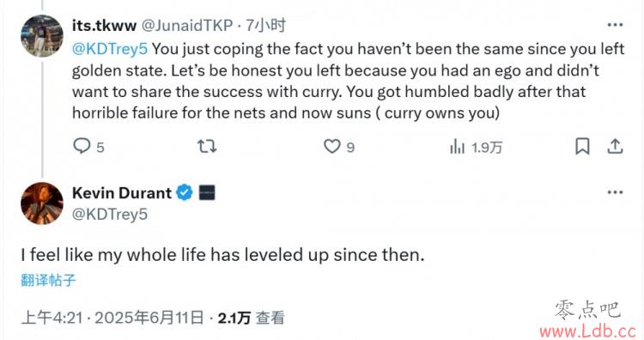The height and width of the screenshot is (340, 644).
Task: Click the 翻译帖子 translate post link
Action: pos(48,281)
